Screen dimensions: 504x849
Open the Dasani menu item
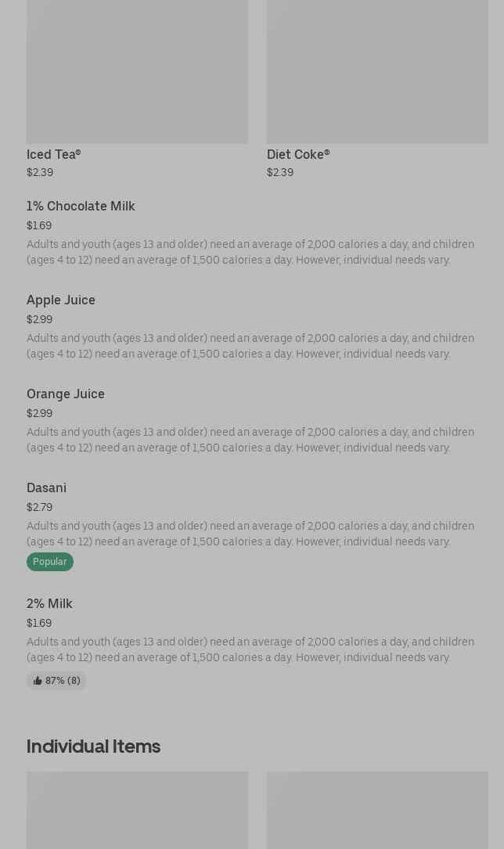[46, 488]
